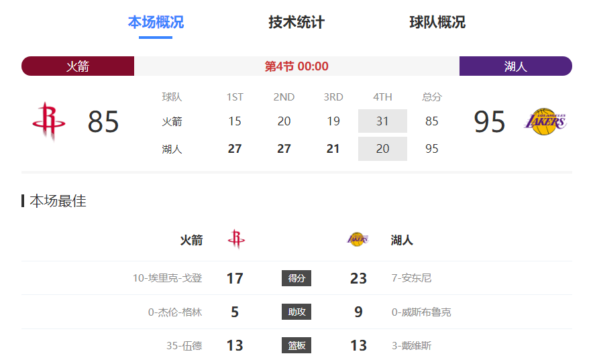Click the 第4节 00:00 game clock

pos(296,66)
